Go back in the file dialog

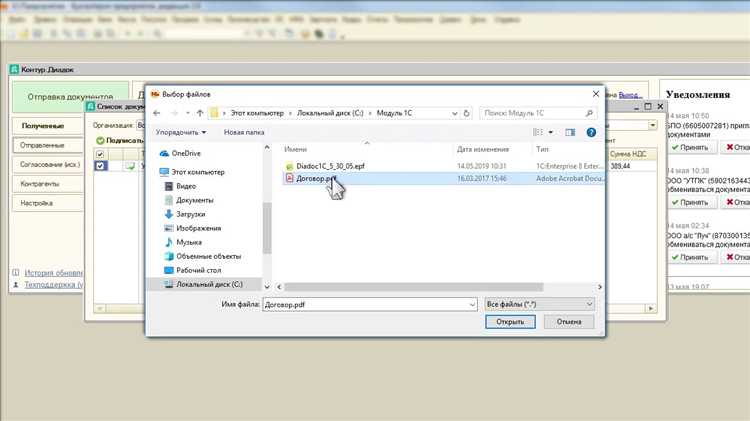click(x=156, y=113)
